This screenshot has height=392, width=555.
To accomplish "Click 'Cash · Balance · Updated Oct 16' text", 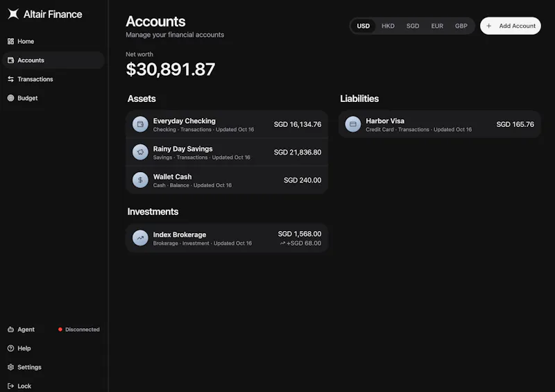I will 193,185.
